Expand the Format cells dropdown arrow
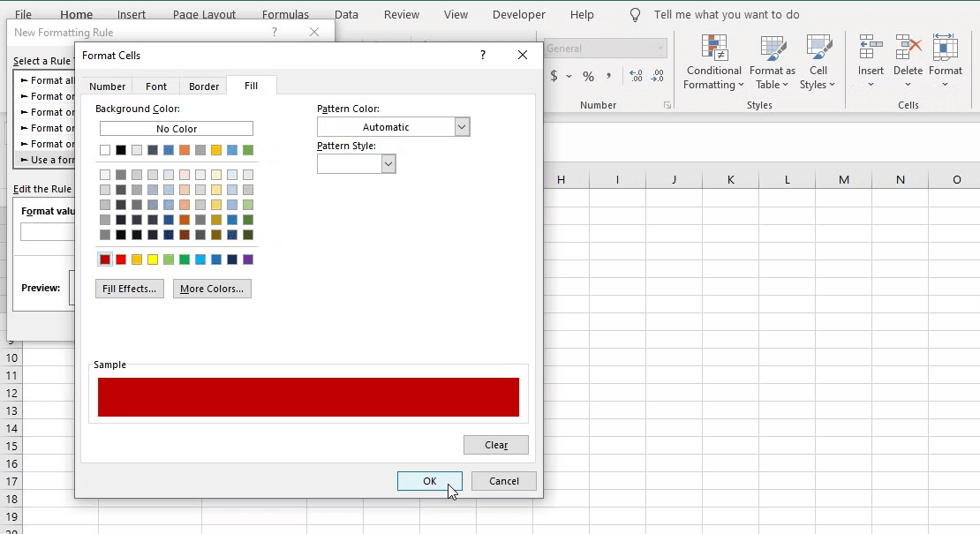This screenshot has width=980, height=534. pos(945,85)
